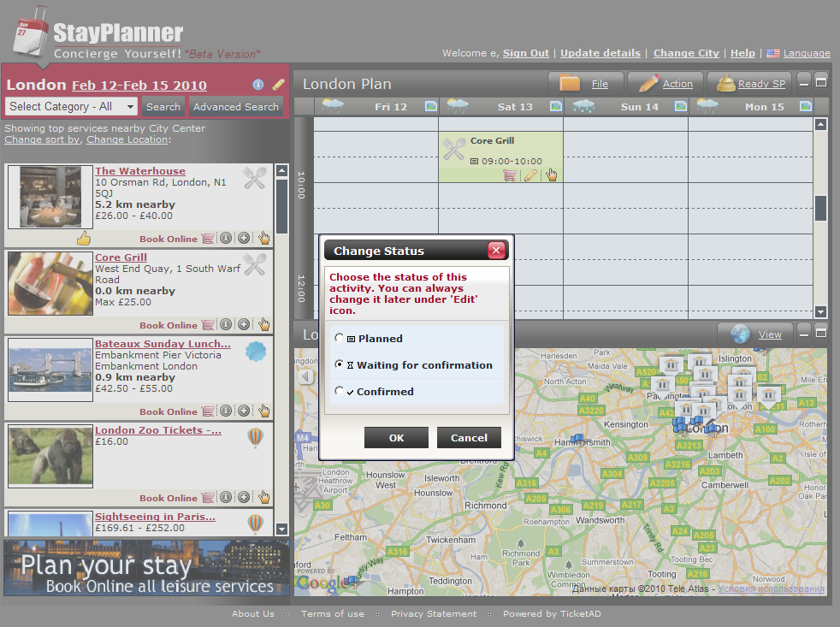This screenshot has height=627, width=840.
Task: Click the cart icon for Bateaux Sunday Lunch
Action: 208,411
